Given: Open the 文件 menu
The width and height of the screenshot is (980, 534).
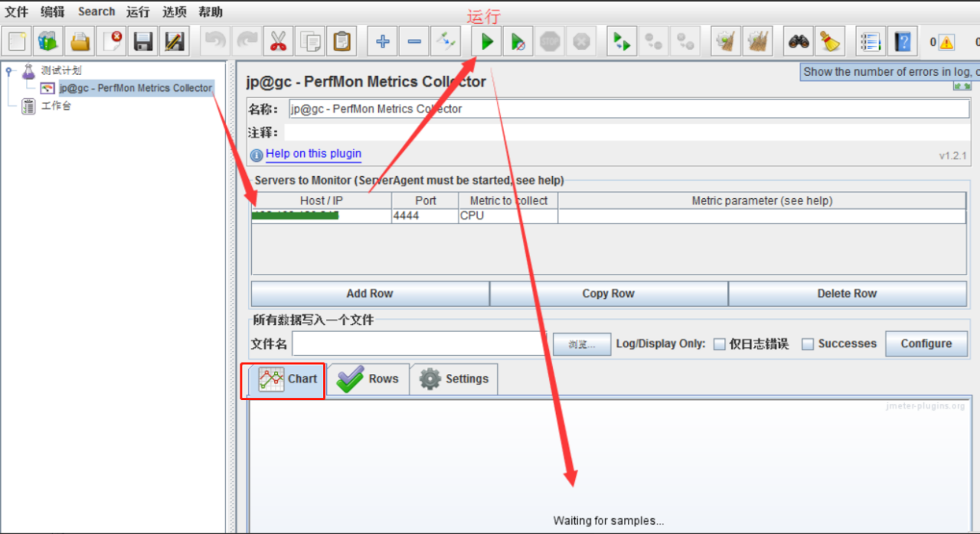Looking at the screenshot, I should (x=17, y=11).
